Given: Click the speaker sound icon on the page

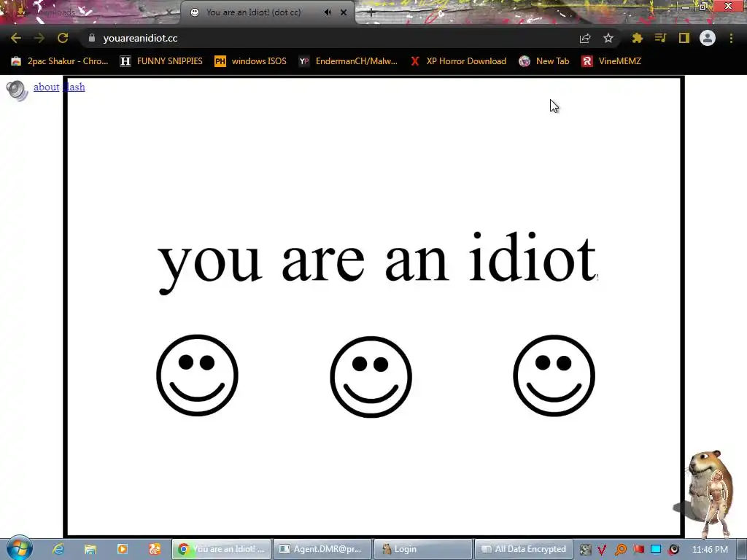Looking at the screenshot, I should coord(18,90).
